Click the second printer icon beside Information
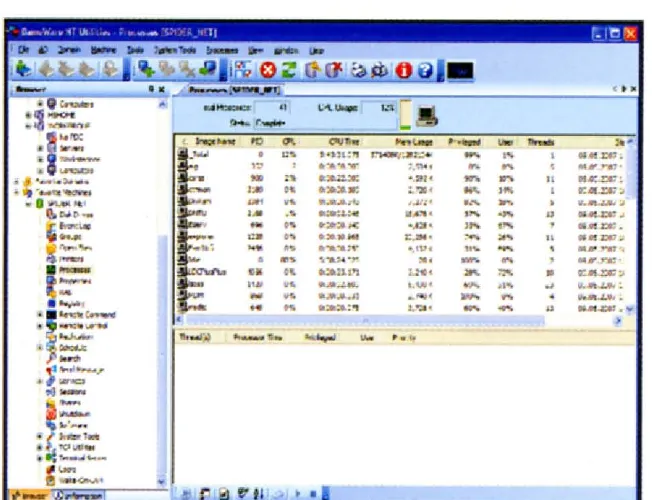Screen dimensions: 670x500 (380, 70)
